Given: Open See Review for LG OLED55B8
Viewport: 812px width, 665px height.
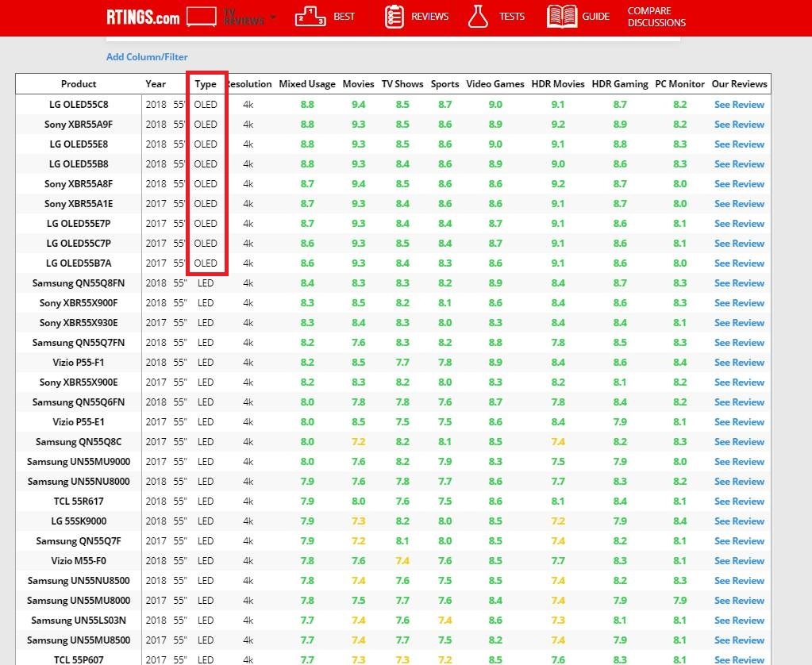Looking at the screenshot, I should tap(740, 164).
